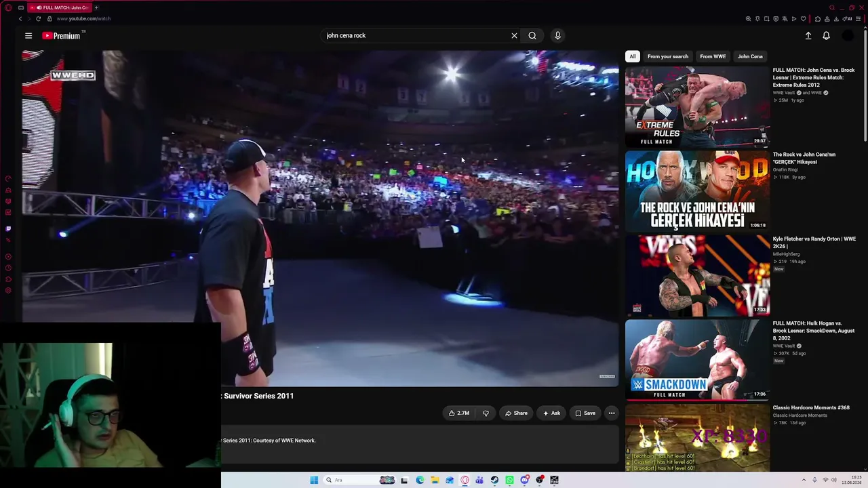Open the ad blocker shield icon
The height and width of the screenshot is (488, 868).
pos(776,19)
